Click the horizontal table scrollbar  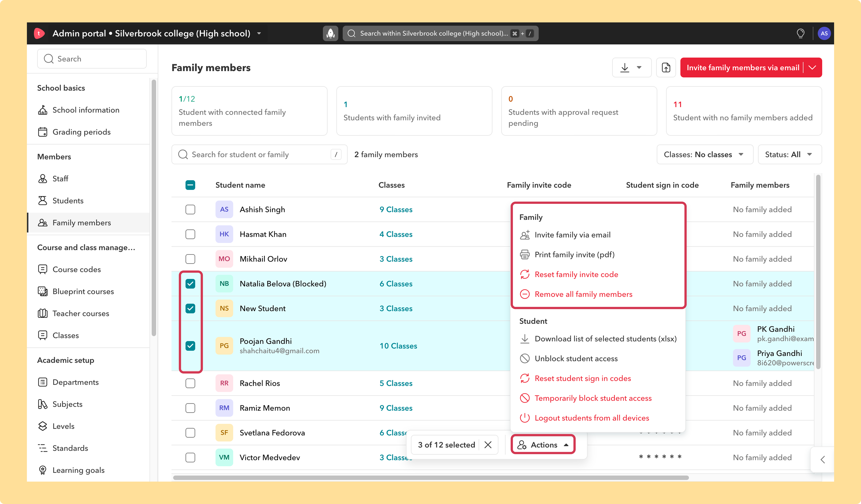(430, 477)
